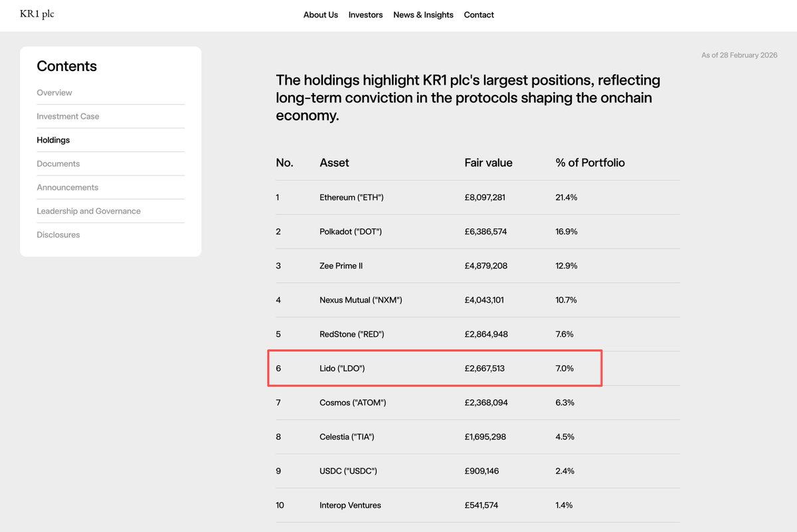Select the Polkadot ("DOT") asset row
The height and width of the screenshot is (532, 797).
pyautogui.click(x=478, y=232)
